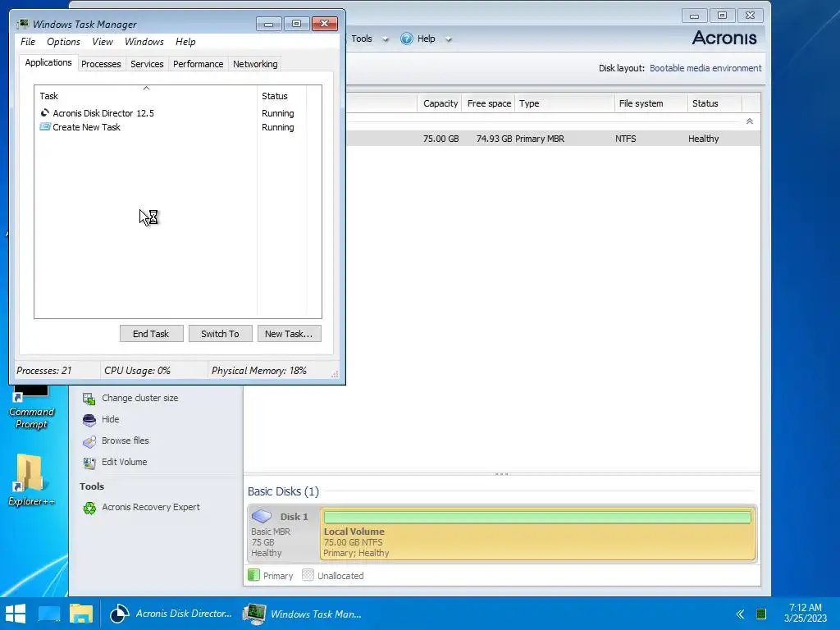
Task: Expand the Help dropdown arrow in Acronis
Action: pyautogui.click(x=449, y=39)
